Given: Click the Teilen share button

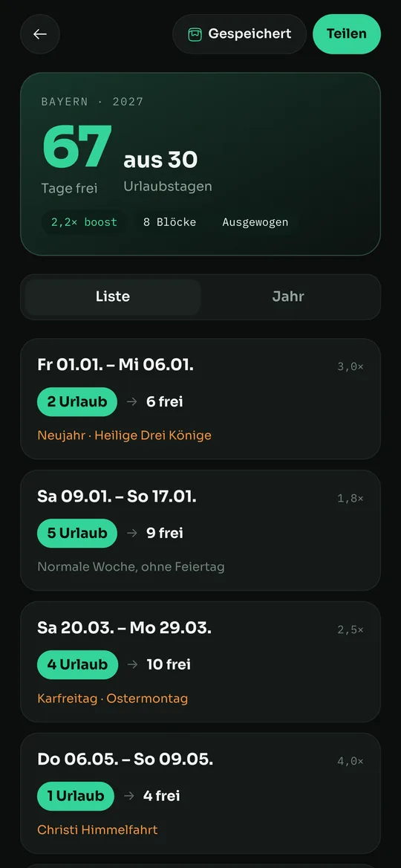Looking at the screenshot, I should tap(346, 33).
